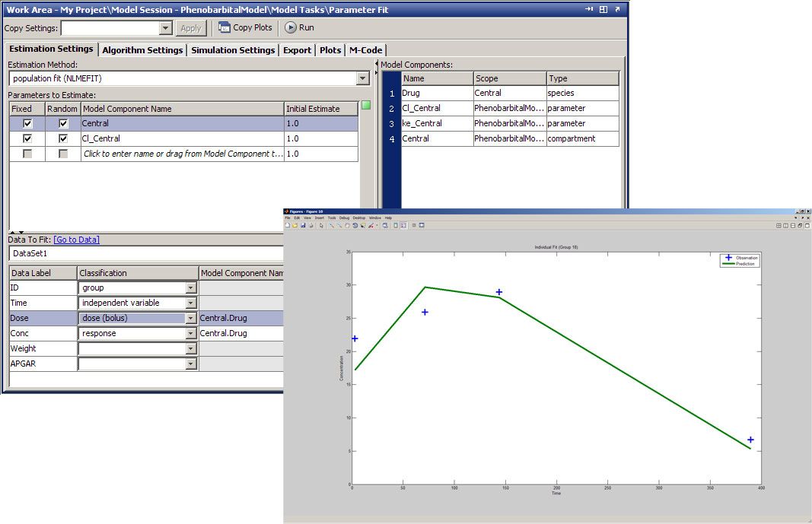Click the Insert Colorbar icon
This screenshot has width=812, height=524.
396,226
